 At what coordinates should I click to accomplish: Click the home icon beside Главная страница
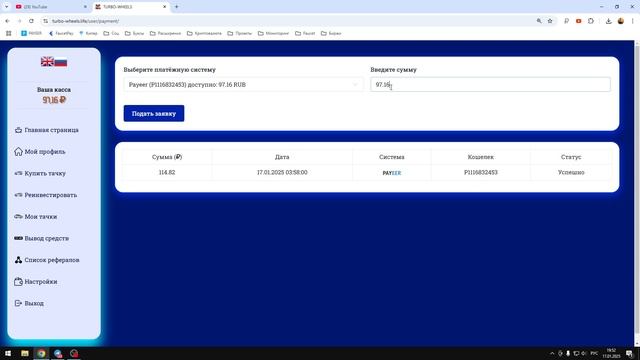(18, 130)
